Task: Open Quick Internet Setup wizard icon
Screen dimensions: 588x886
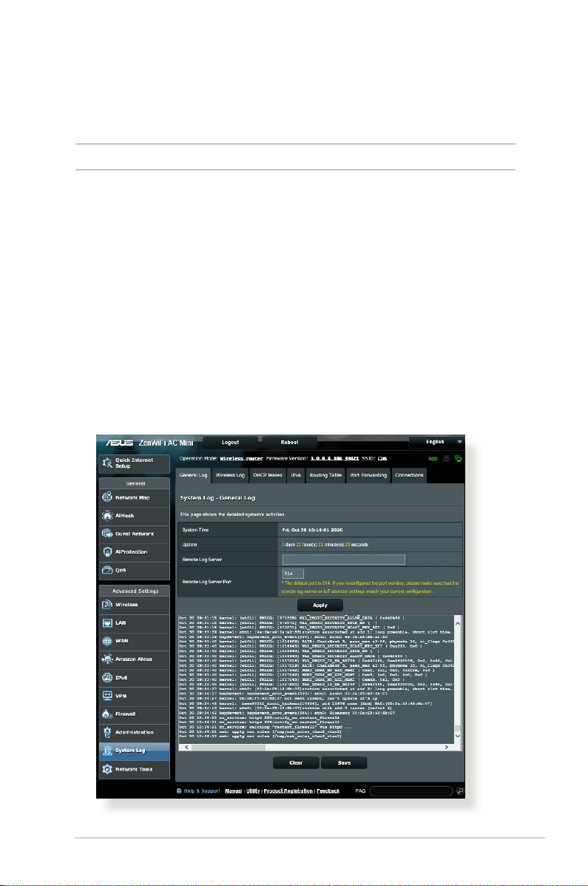Action: [x=107, y=463]
